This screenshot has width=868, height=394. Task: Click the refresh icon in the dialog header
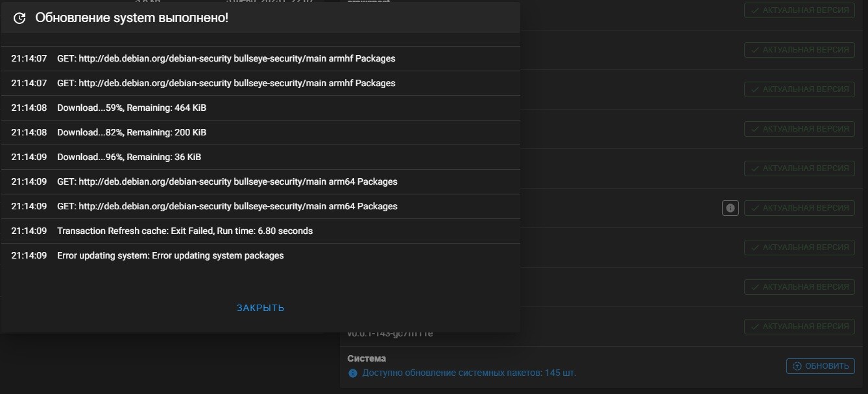point(19,18)
